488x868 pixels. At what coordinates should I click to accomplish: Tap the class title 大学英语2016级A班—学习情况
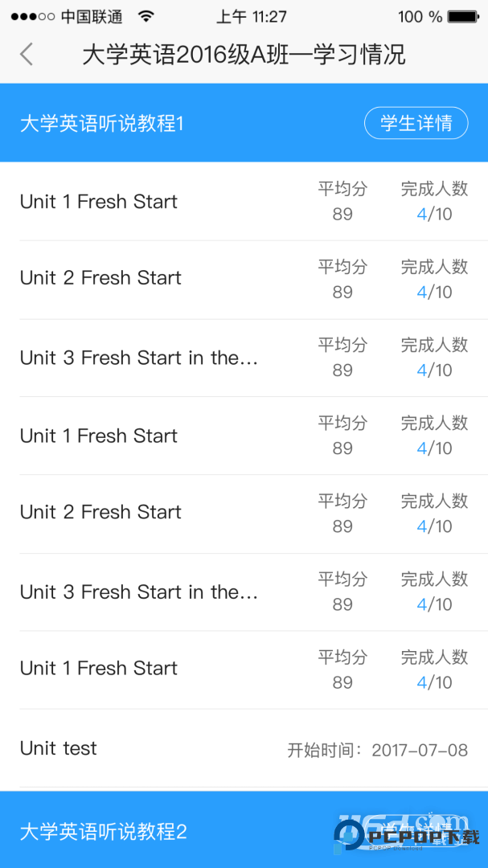tap(244, 54)
